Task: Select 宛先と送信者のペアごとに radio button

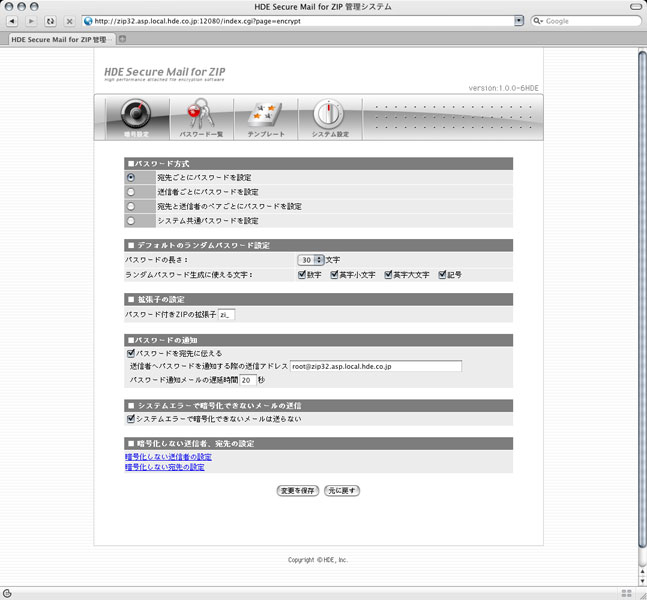Action: pyautogui.click(x=131, y=206)
